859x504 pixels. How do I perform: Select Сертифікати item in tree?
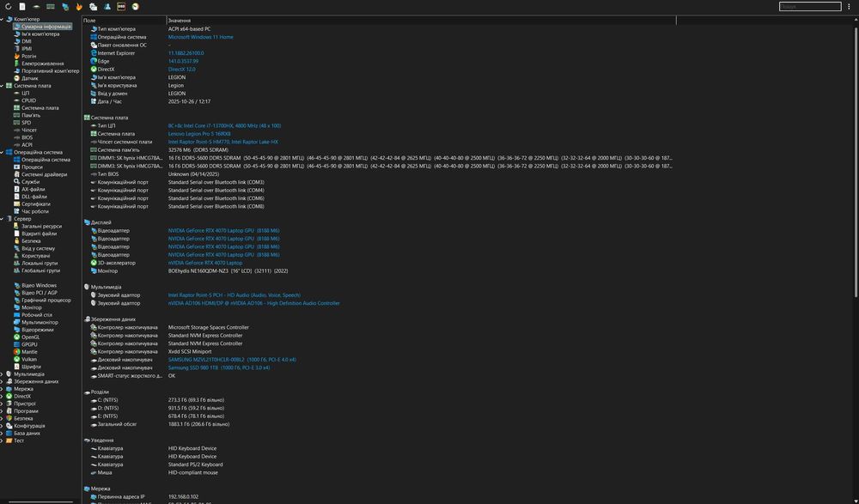coord(32,203)
